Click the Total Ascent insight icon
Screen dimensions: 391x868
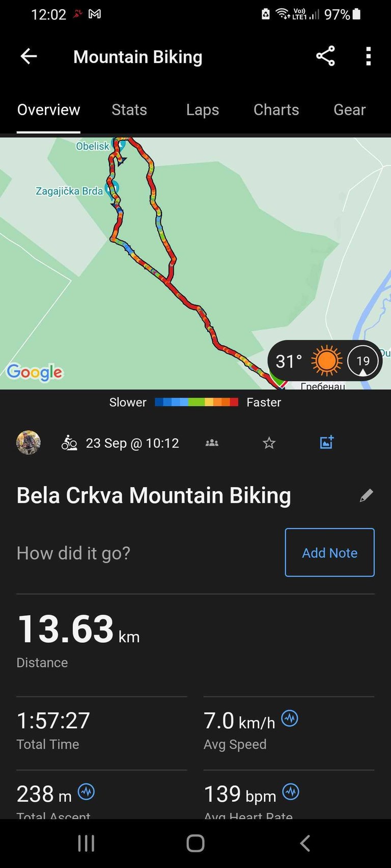click(86, 792)
